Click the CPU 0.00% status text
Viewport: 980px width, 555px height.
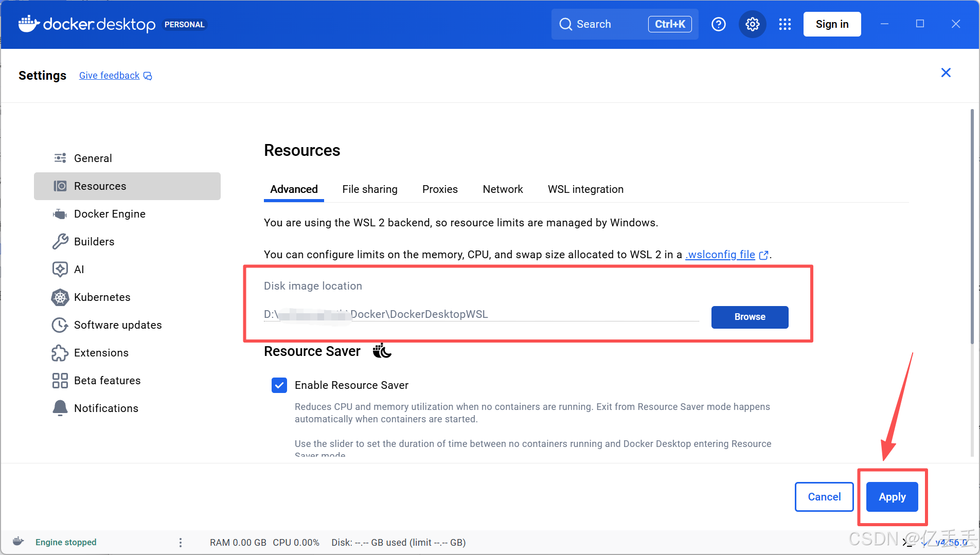click(x=296, y=542)
